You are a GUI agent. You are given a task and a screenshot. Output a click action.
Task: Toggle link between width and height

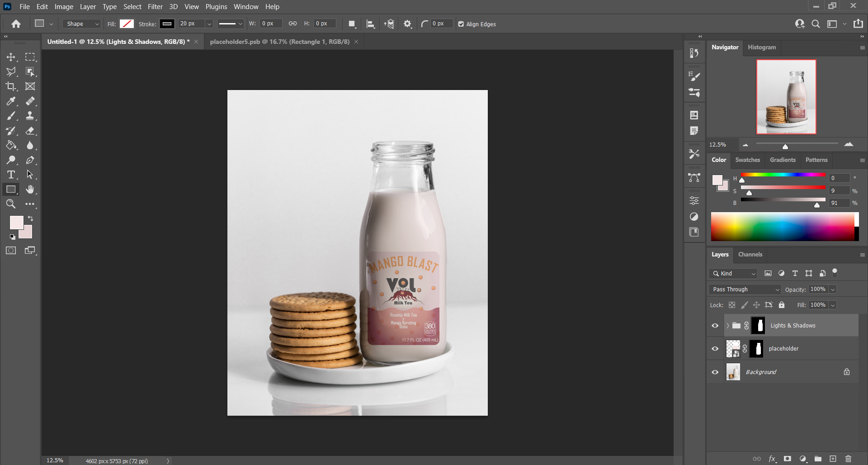(x=293, y=24)
